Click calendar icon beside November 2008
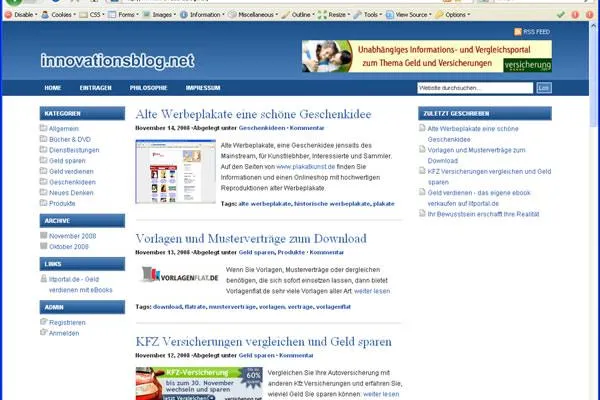 pos(44,235)
